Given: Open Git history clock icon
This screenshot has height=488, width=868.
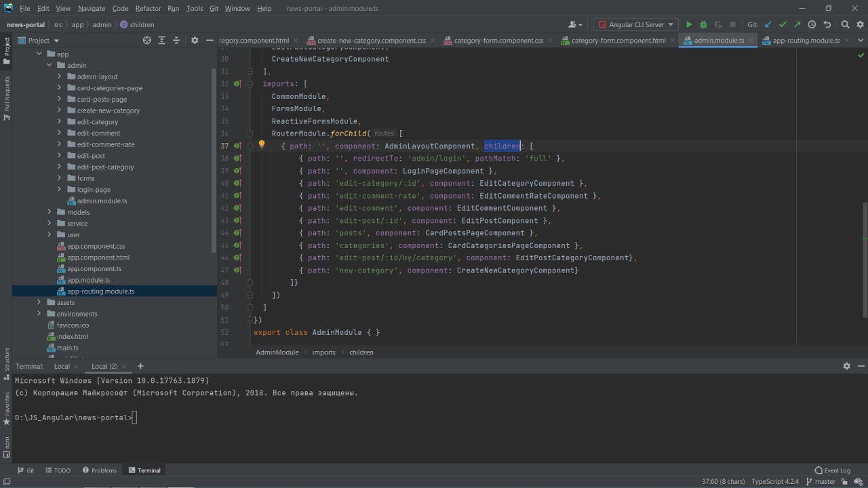Looking at the screenshot, I should tap(812, 24).
